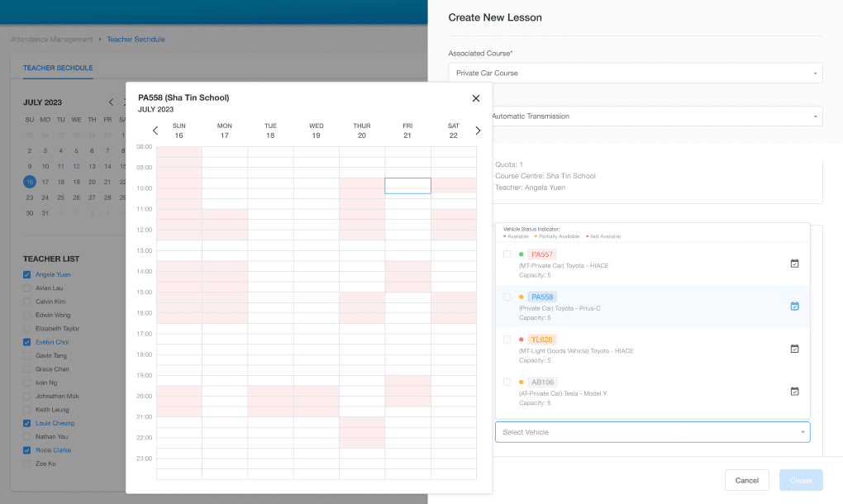Close the PA558 Sha Tin School popup

[475, 97]
